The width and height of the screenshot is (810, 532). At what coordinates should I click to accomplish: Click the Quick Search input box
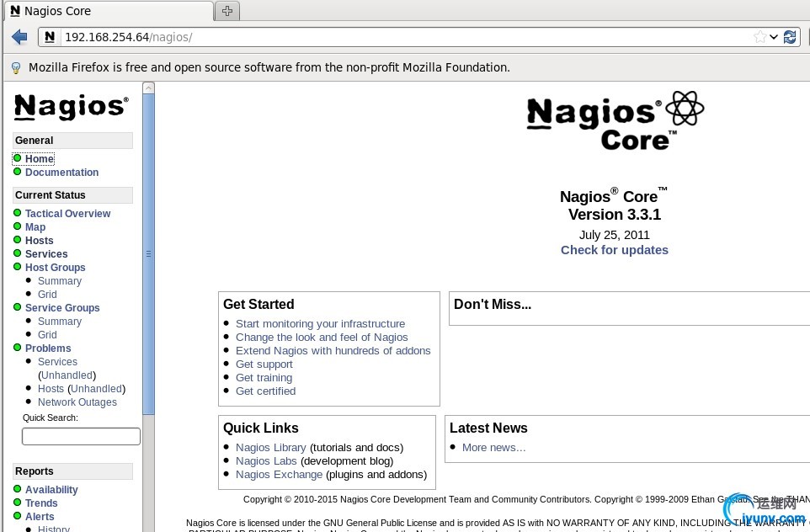click(81, 436)
